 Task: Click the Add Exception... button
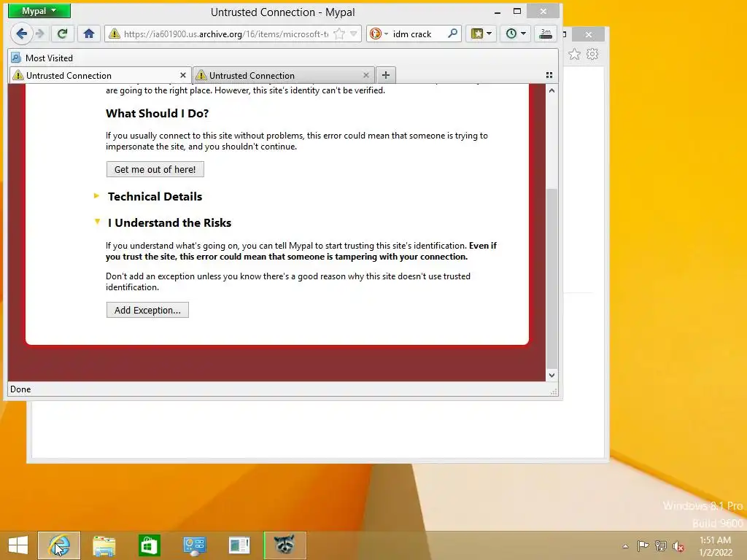(147, 310)
